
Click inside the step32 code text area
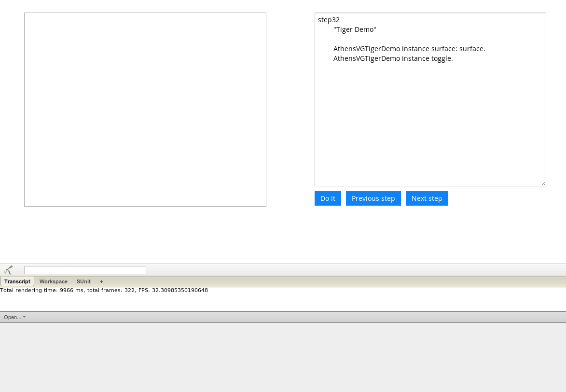tap(430, 99)
